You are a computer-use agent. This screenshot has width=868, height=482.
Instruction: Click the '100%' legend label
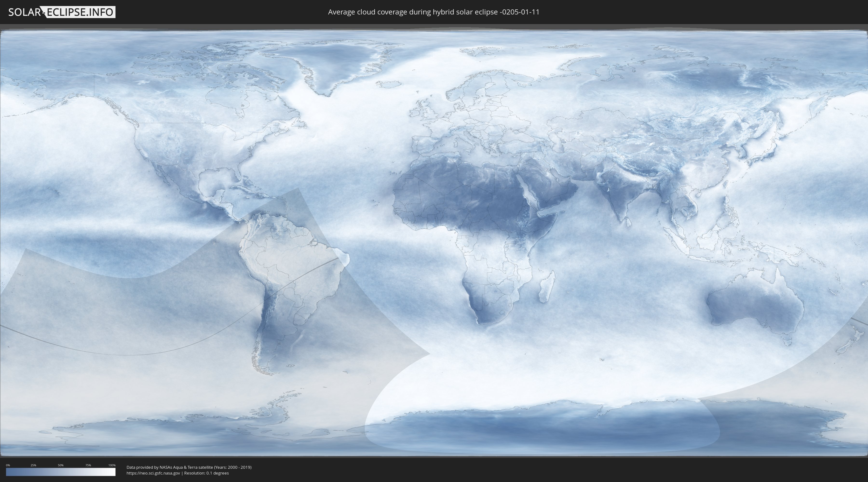pos(112,465)
